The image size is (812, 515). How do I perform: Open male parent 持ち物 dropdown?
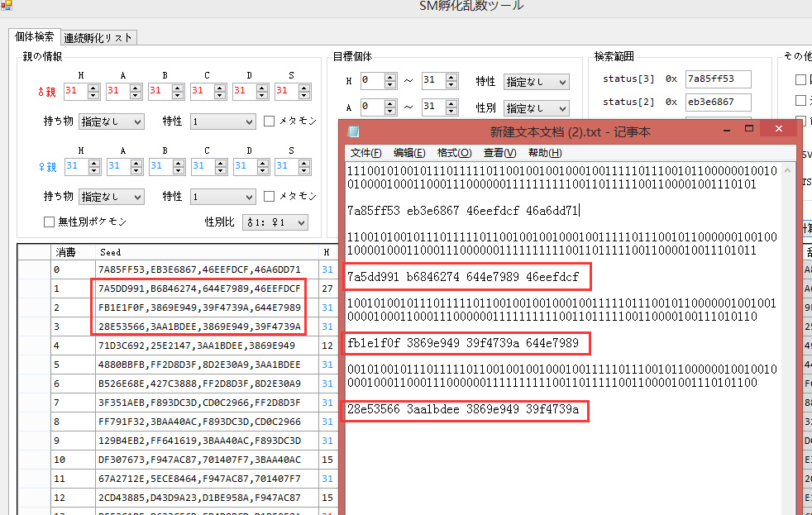[x=112, y=122]
